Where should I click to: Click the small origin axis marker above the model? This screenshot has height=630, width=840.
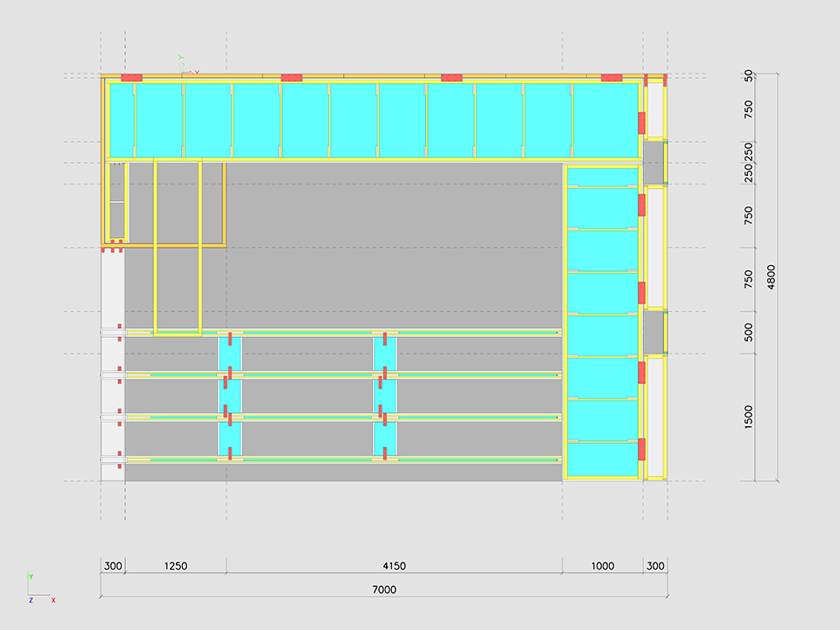(184, 65)
